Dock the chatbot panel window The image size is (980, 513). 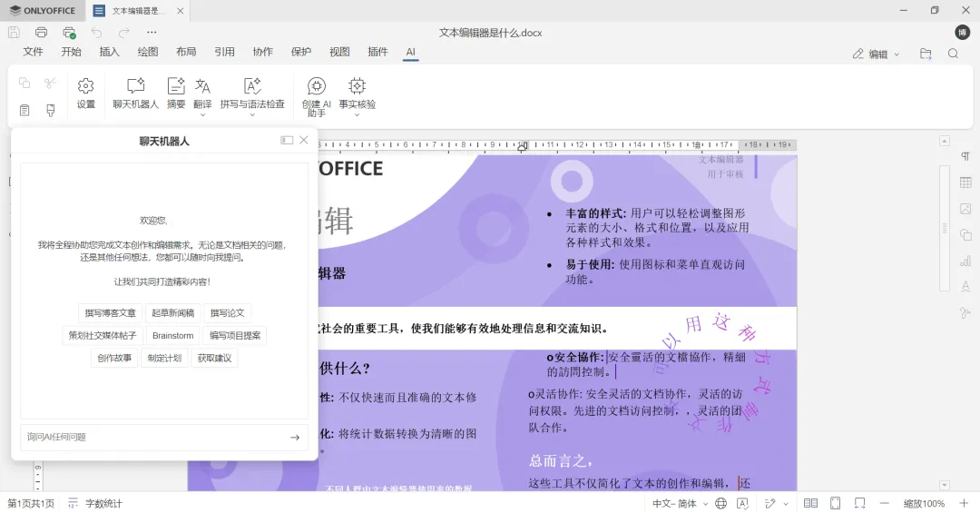coord(287,140)
